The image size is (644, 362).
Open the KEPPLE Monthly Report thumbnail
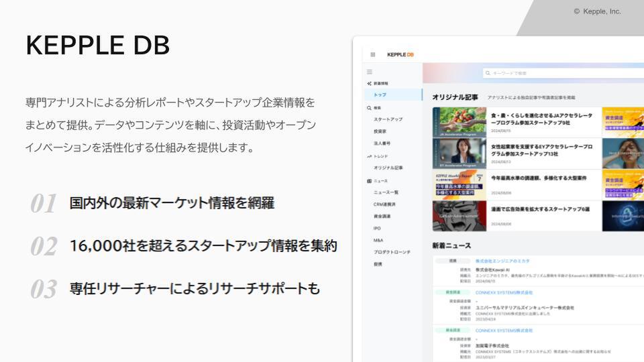459,185
